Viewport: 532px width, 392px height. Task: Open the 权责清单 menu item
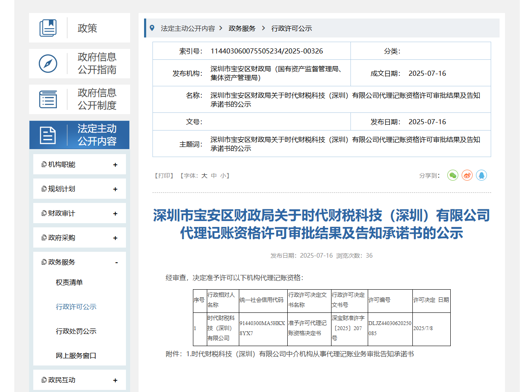click(70, 282)
